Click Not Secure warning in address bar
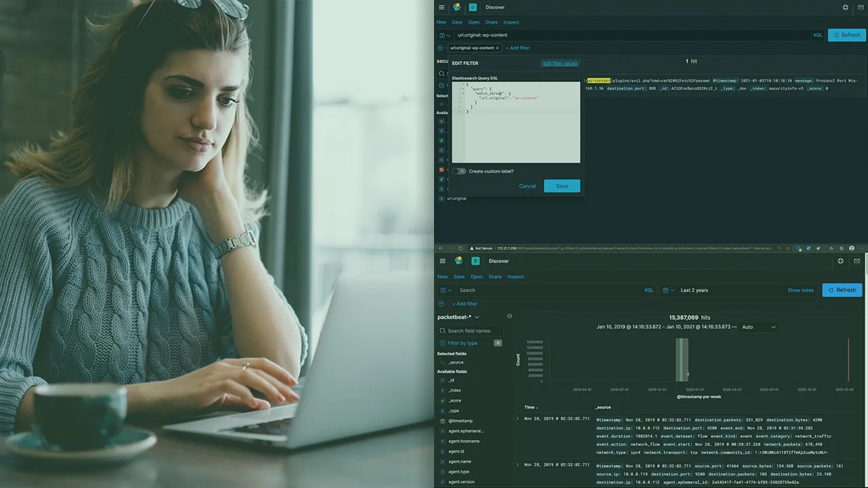868x488 pixels. coord(481,248)
